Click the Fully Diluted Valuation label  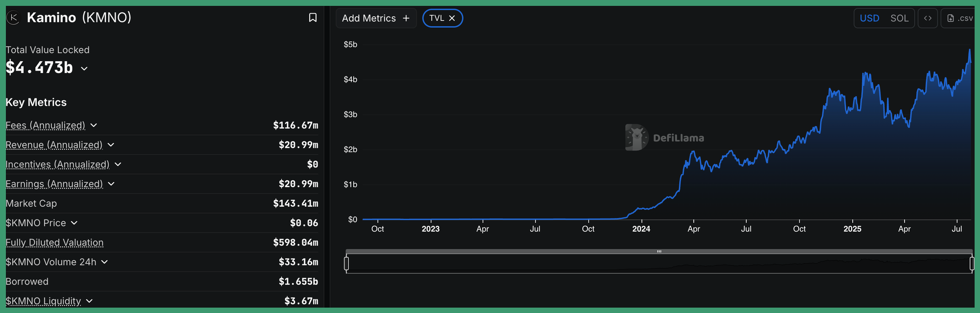click(x=54, y=242)
